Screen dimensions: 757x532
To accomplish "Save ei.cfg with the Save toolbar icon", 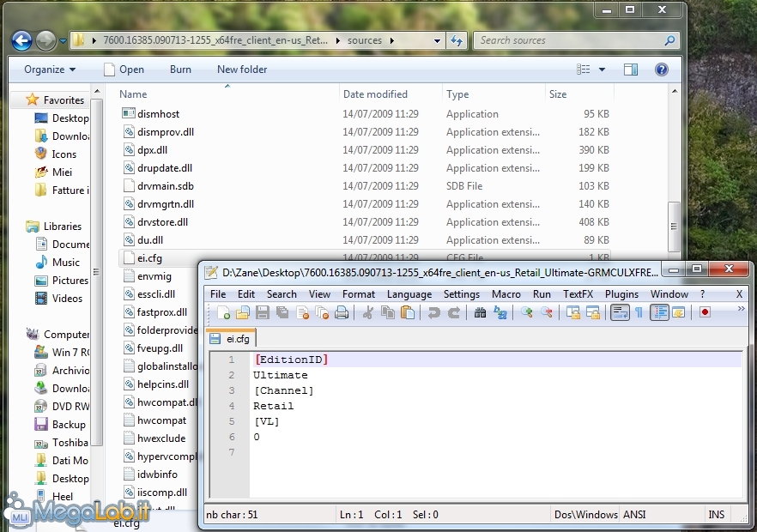I will pos(263,313).
